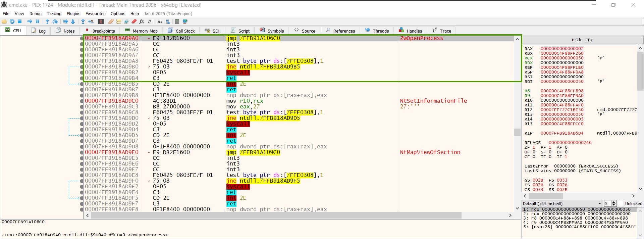The image size is (644, 239).
Task: Open the Favourites menu
Action: (96, 14)
